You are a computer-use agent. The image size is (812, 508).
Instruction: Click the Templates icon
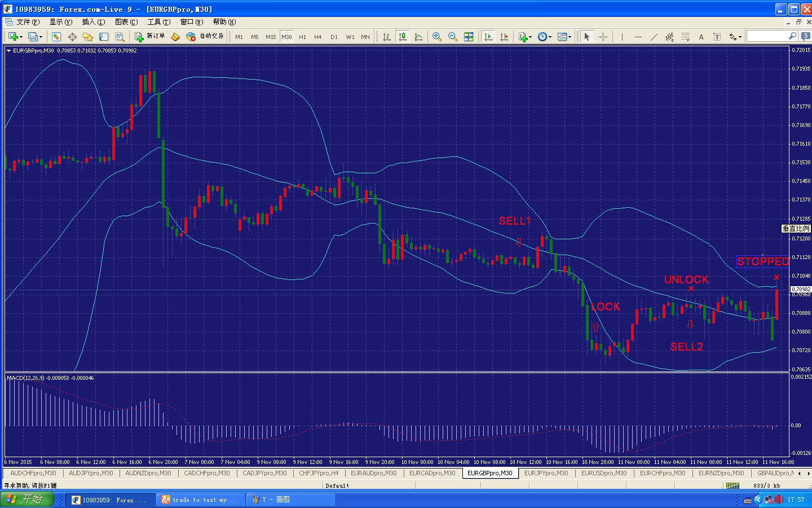click(x=562, y=37)
